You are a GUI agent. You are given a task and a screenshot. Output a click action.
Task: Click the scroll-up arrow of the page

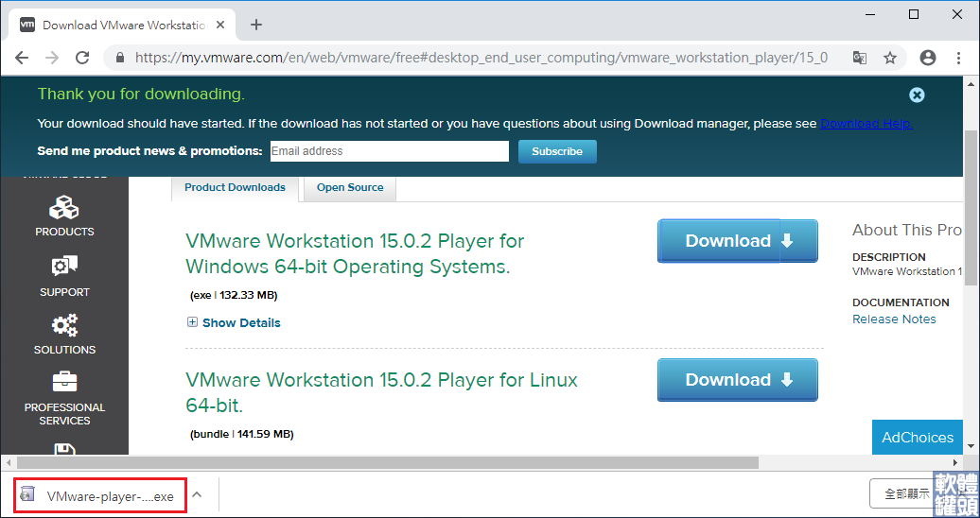(971, 83)
